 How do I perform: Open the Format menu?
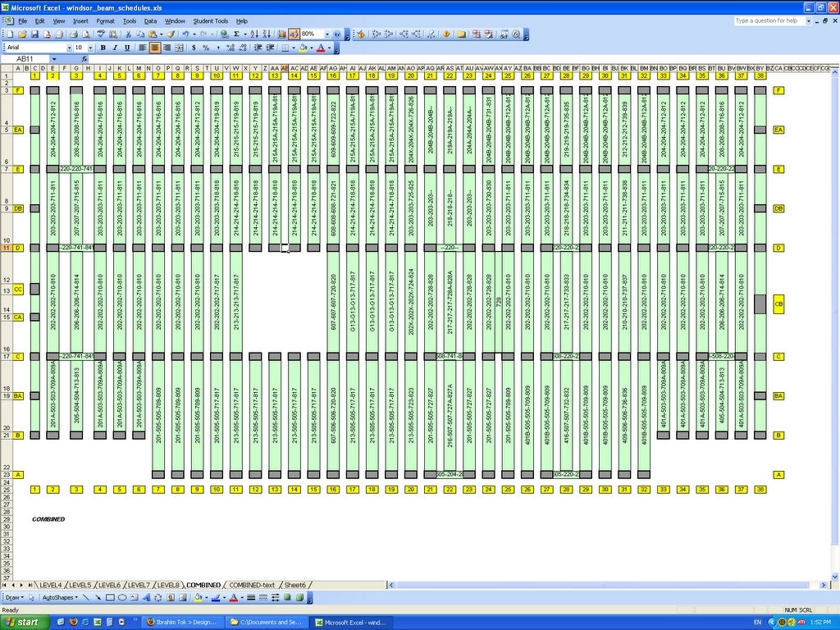105,21
